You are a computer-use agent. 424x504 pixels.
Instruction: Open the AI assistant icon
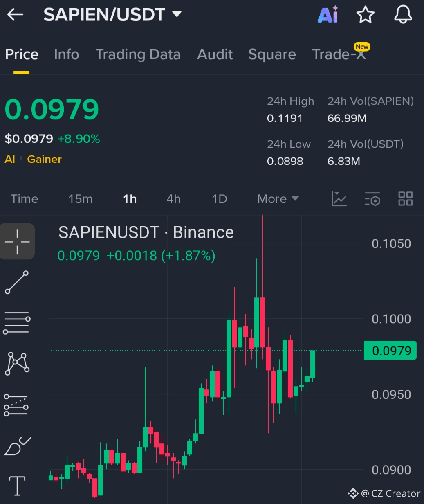point(328,15)
